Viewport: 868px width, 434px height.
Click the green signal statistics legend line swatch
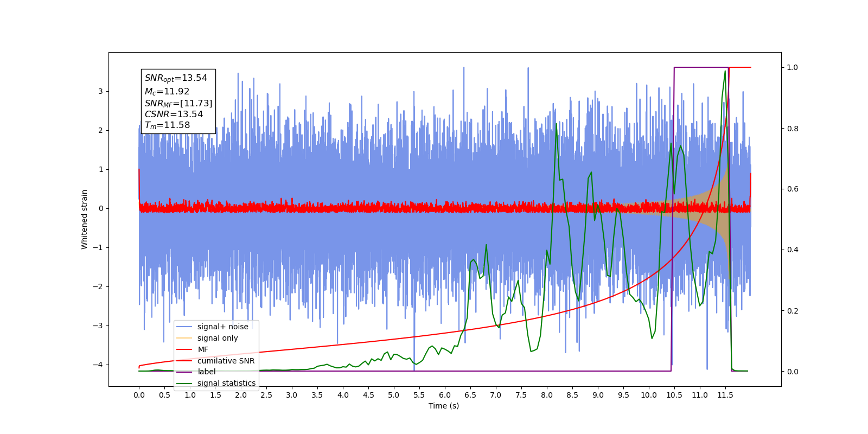coord(184,383)
